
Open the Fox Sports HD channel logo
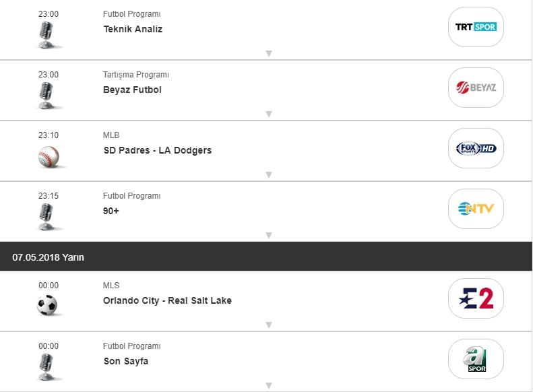coord(476,148)
